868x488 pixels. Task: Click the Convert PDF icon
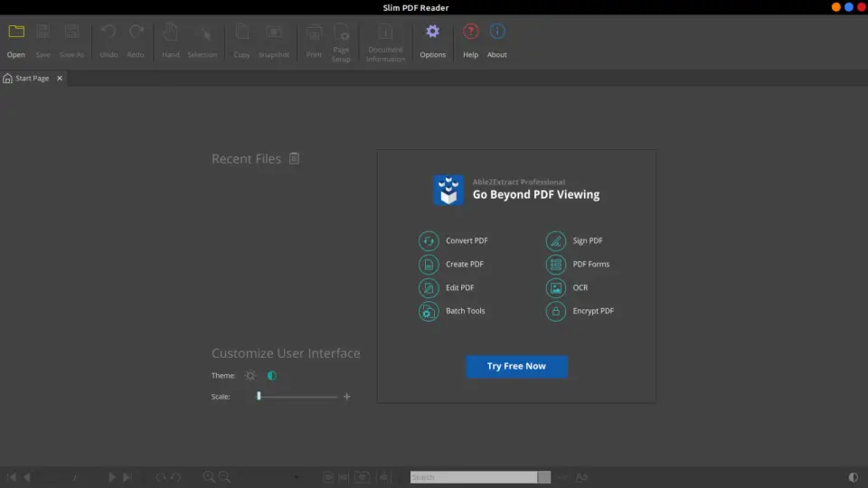428,241
